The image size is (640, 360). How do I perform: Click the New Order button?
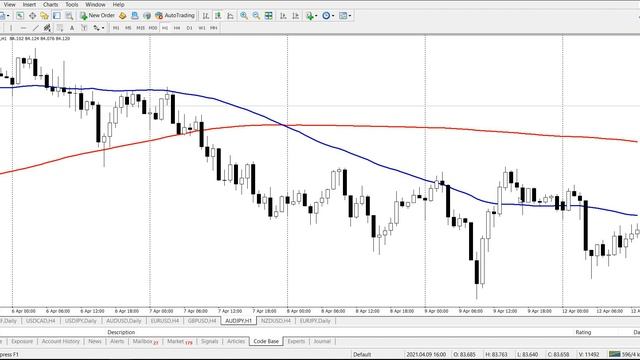(97, 16)
